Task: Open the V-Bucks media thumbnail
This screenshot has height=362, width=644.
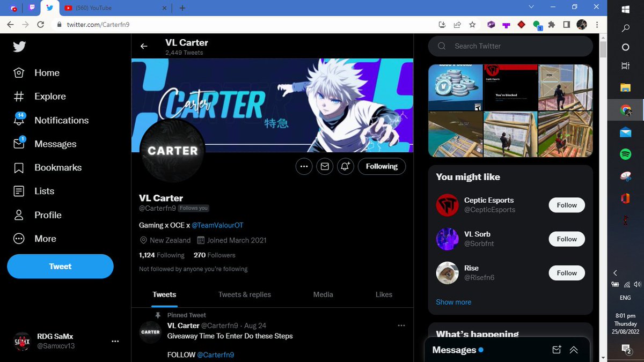Action: 455,87
